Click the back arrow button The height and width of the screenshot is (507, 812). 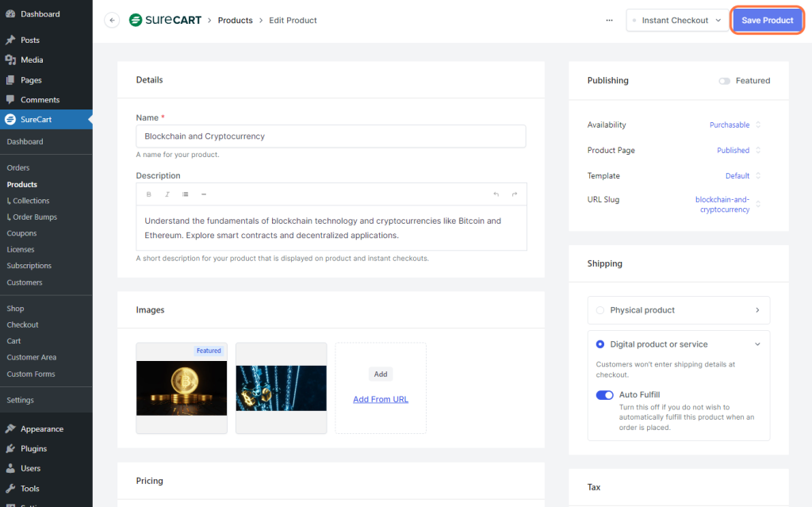[112, 21]
